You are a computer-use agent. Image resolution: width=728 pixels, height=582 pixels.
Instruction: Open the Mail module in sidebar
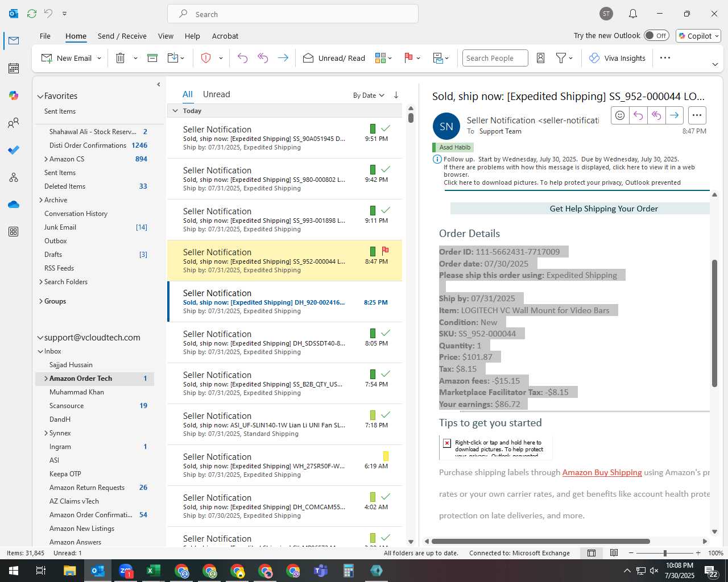tap(14, 40)
